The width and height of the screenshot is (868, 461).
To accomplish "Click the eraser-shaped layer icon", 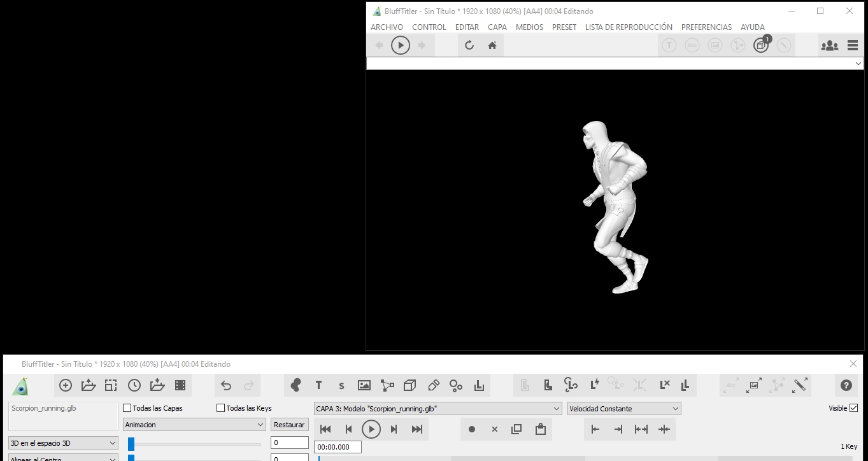I will click(433, 385).
